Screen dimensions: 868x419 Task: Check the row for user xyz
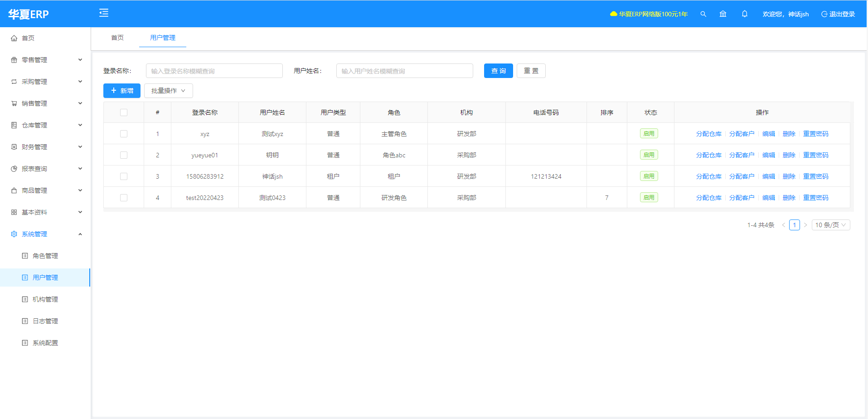124,134
